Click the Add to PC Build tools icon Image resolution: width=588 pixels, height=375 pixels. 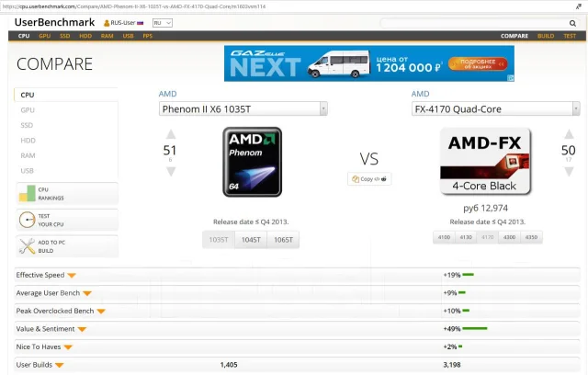(x=27, y=246)
